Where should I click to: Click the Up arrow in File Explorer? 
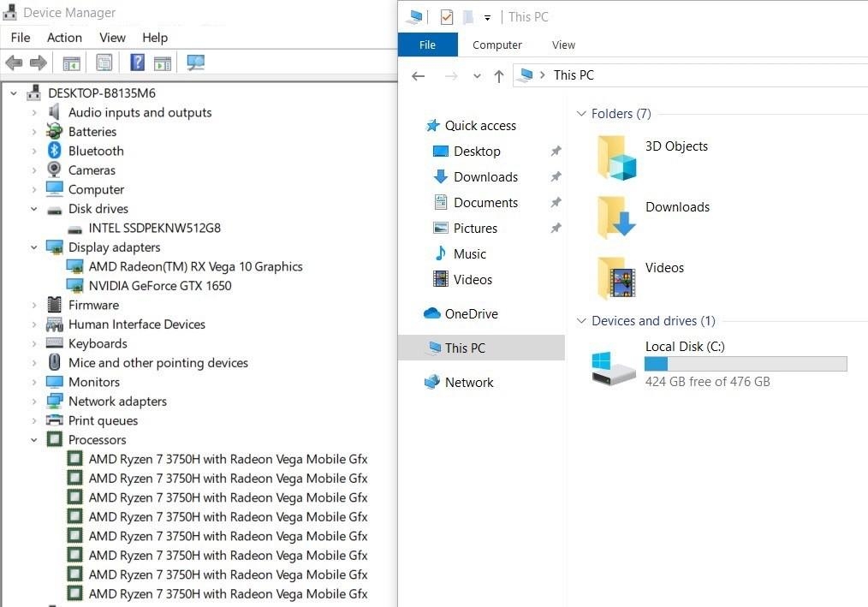click(x=499, y=75)
